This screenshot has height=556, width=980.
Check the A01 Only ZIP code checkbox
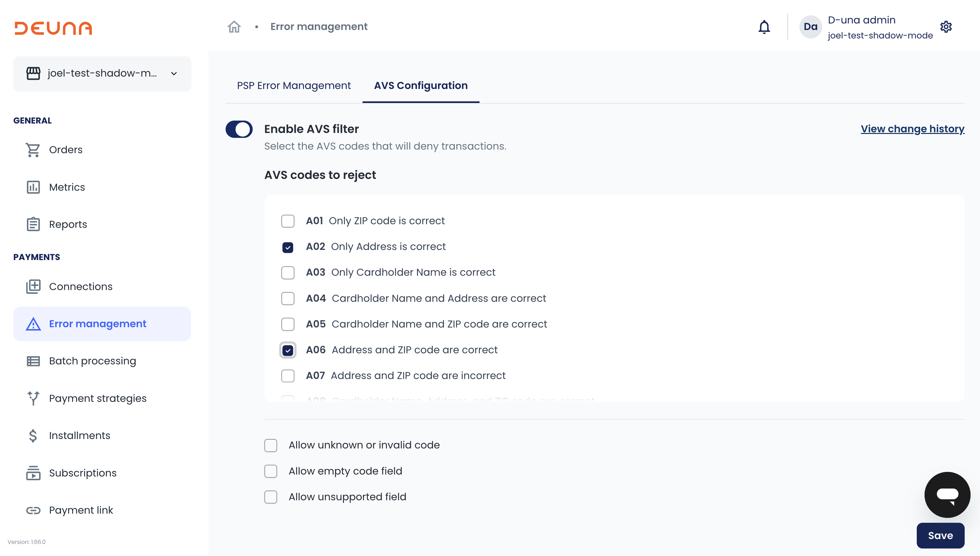click(x=288, y=221)
